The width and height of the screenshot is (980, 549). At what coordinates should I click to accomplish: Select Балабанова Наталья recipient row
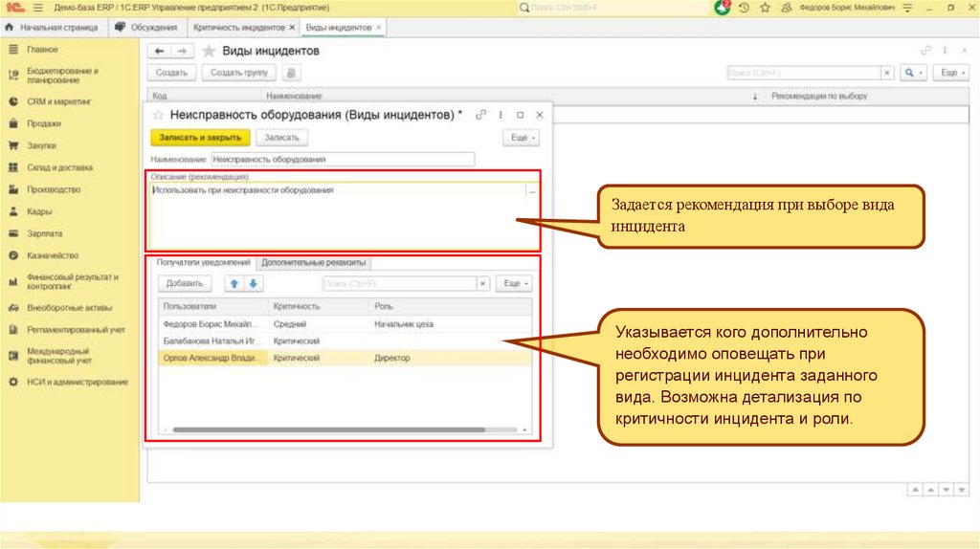[345, 341]
